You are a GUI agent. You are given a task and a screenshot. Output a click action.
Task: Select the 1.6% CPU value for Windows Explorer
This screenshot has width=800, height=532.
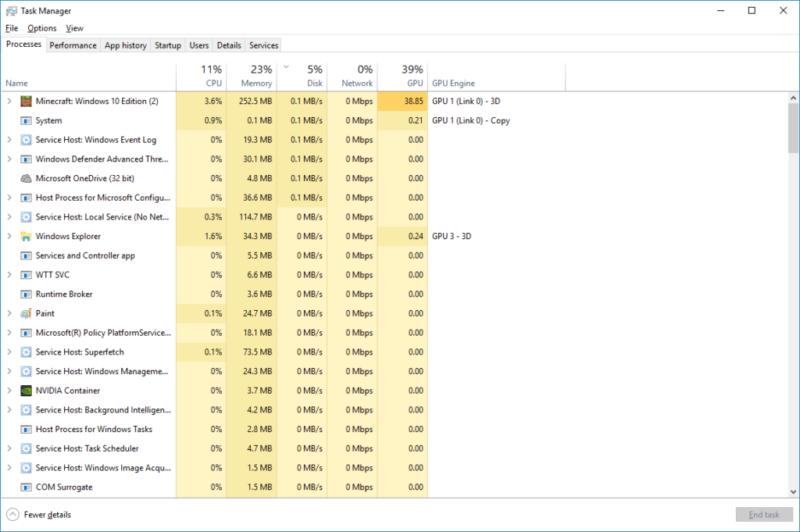(202, 236)
